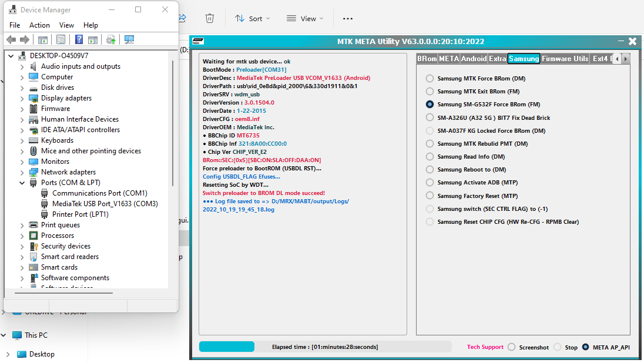Viewport: 644px width, 363px height.
Task: Collapse the Ports (COM & LPT) node
Action: 22,182
